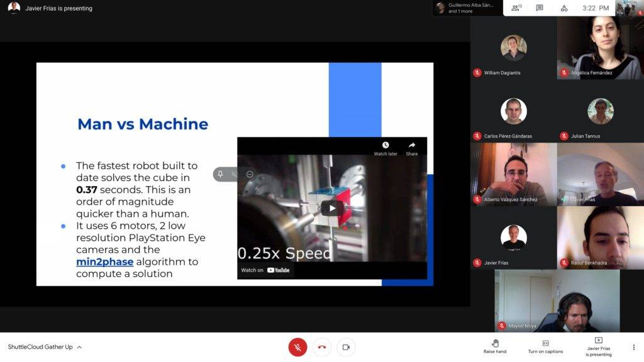Expand ShuttleCloud Gather Up meeting details
The image size is (644, 362).
[x=45, y=347]
